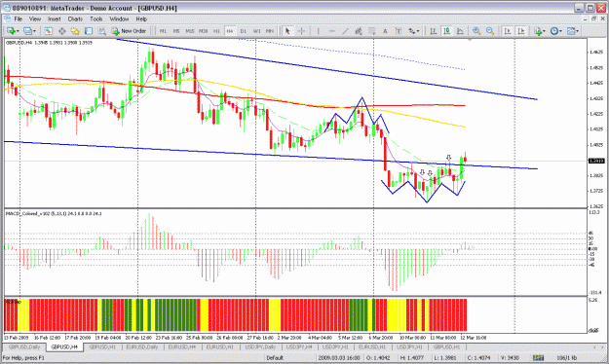Open the View menu

35,18
